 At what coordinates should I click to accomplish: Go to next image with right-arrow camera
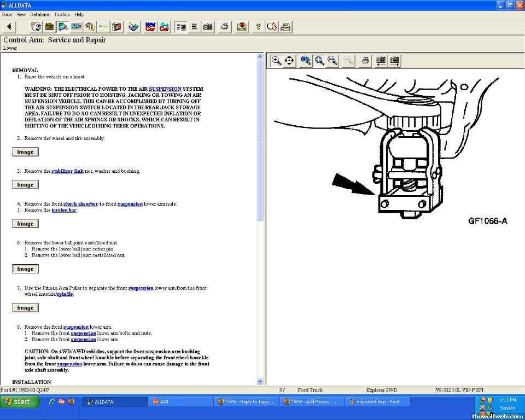394,61
